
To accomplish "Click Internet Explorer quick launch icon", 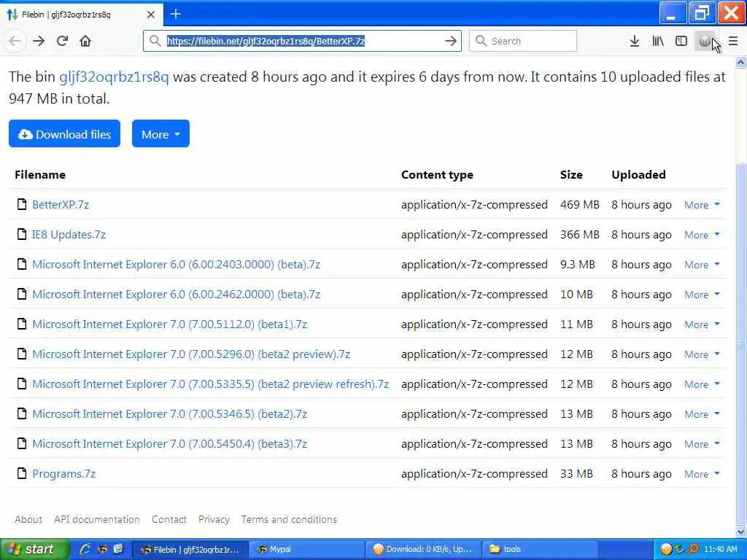I will tap(85, 549).
